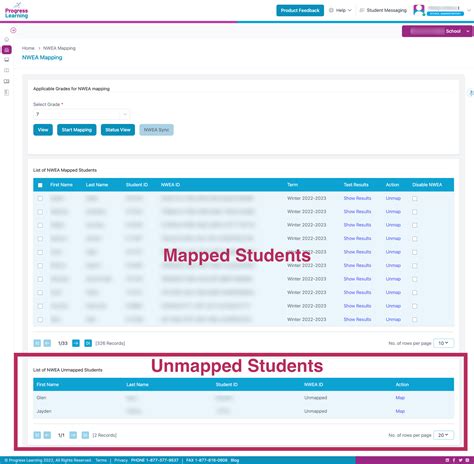
Task: Expand the Help menu
Action: pos(340,10)
